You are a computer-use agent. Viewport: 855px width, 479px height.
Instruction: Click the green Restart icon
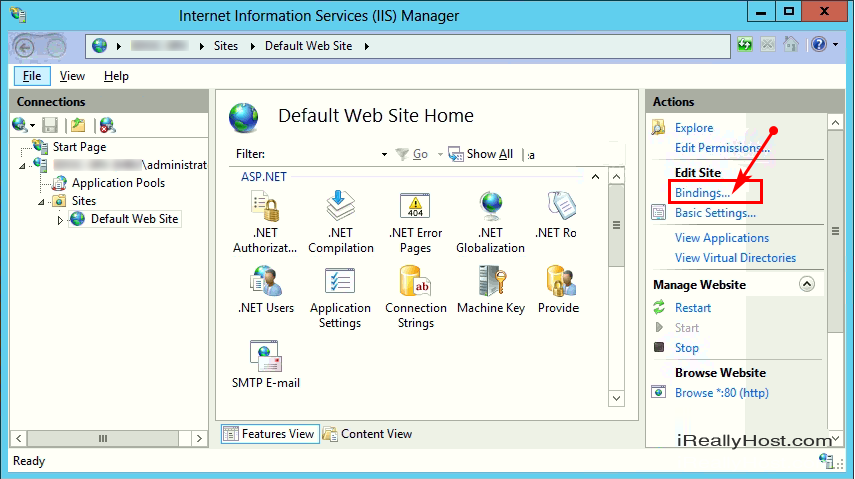[x=659, y=307]
